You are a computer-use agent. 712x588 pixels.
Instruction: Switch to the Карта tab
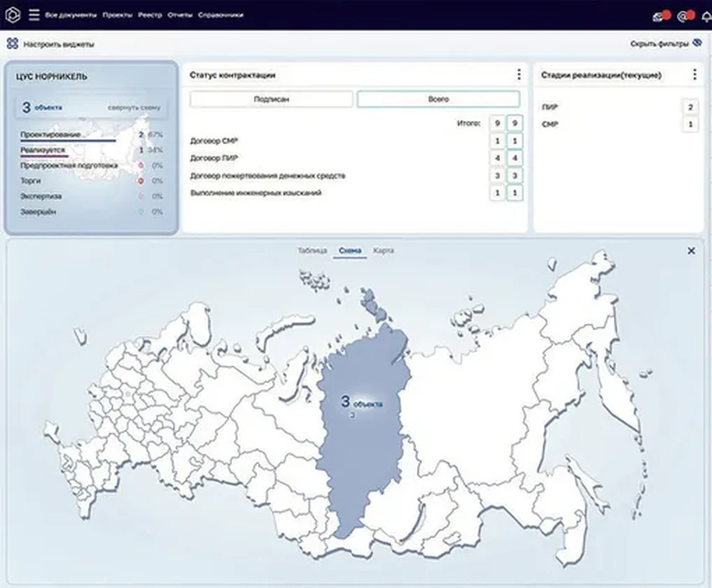[x=384, y=250]
